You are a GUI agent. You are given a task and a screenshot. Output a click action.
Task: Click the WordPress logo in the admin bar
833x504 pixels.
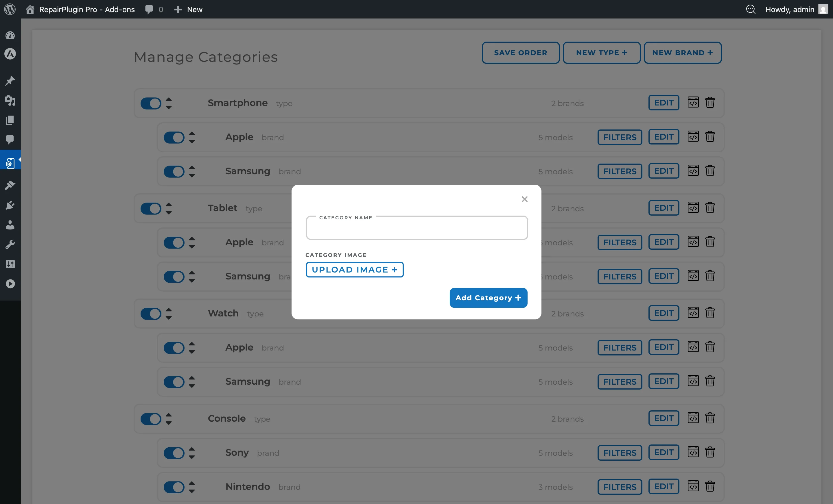10,9
